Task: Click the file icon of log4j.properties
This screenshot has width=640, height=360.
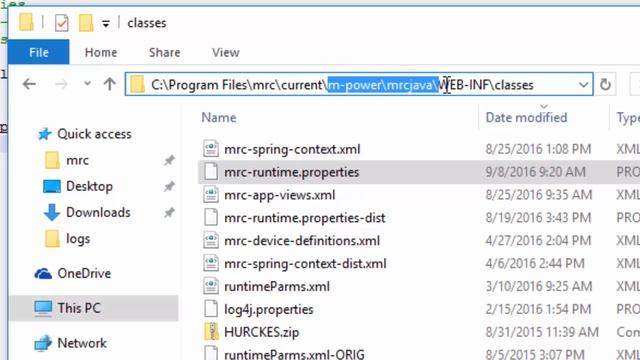Action: pyautogui.click(x=211, y=309)
